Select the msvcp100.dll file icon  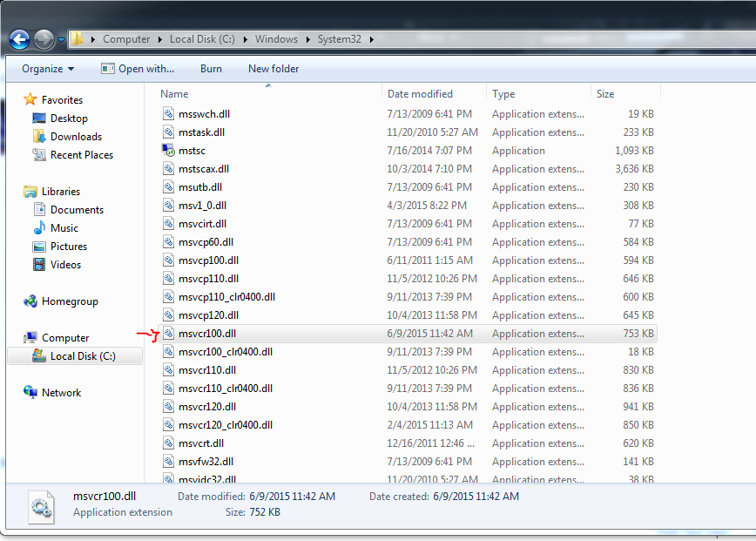168,260
